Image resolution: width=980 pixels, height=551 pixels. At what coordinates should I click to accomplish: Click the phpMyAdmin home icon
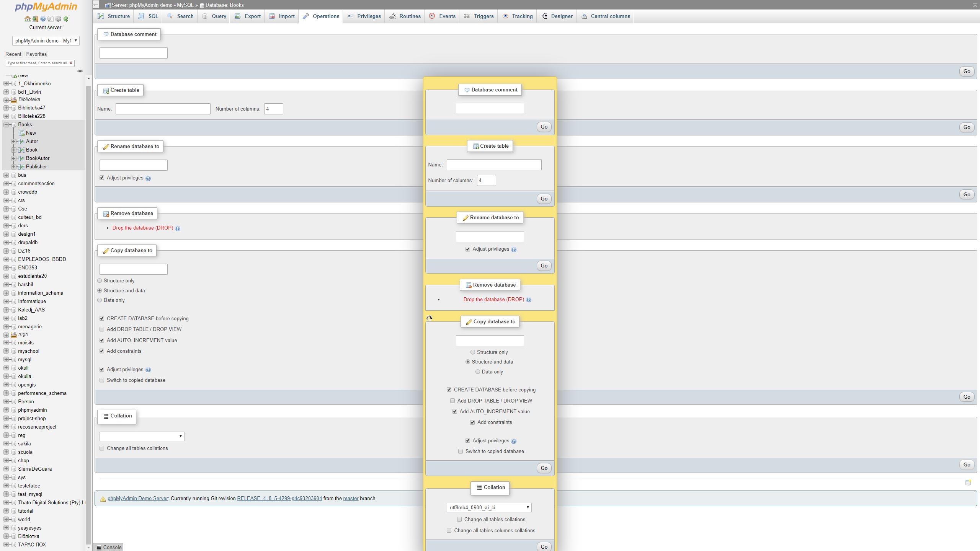click(27, 19)
